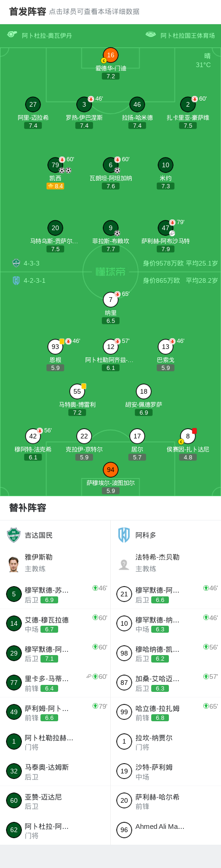Tap the 4-2-3-1 formation label
Screen dimensions: 221x868
coord(34,280)
